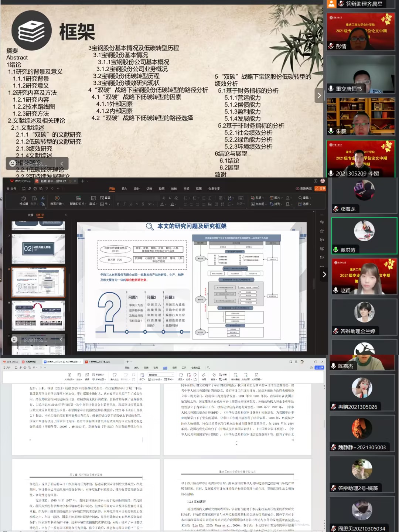Click the 新建幻灯片 new slide icon

coord(78,198)
